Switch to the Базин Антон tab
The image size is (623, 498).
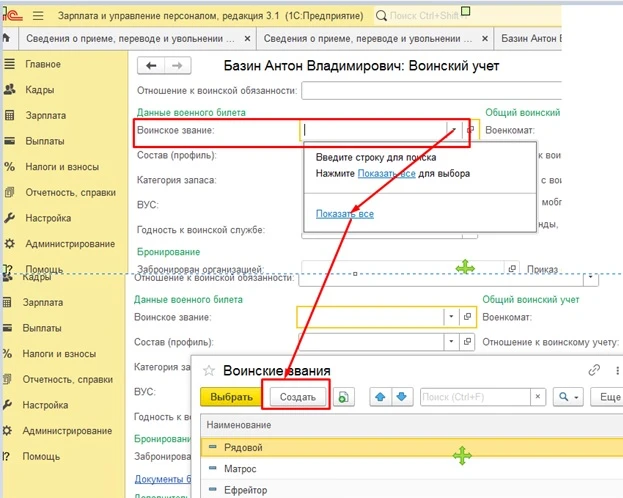[531, 39]
